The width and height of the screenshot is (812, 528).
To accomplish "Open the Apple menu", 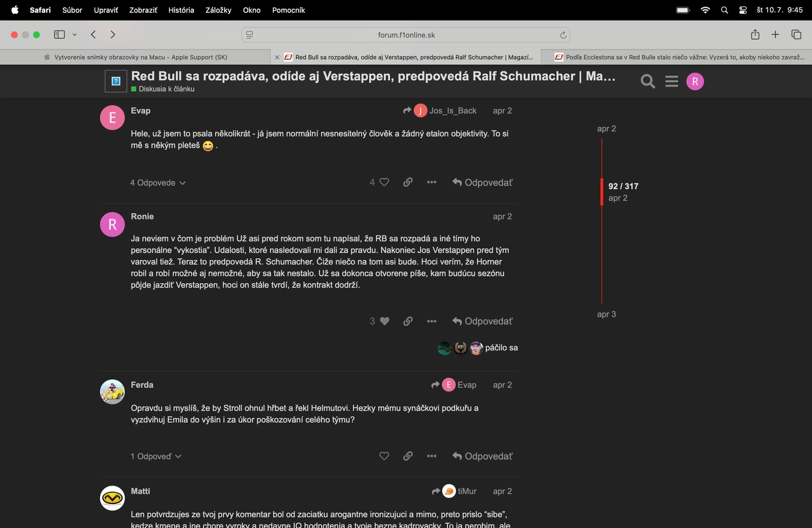I will click(x=15, y=10).
